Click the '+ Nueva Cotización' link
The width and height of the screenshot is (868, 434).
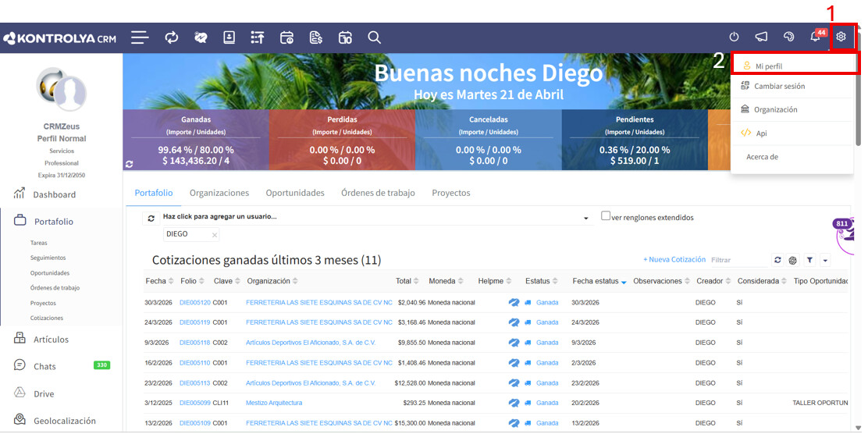coord(674,260)
